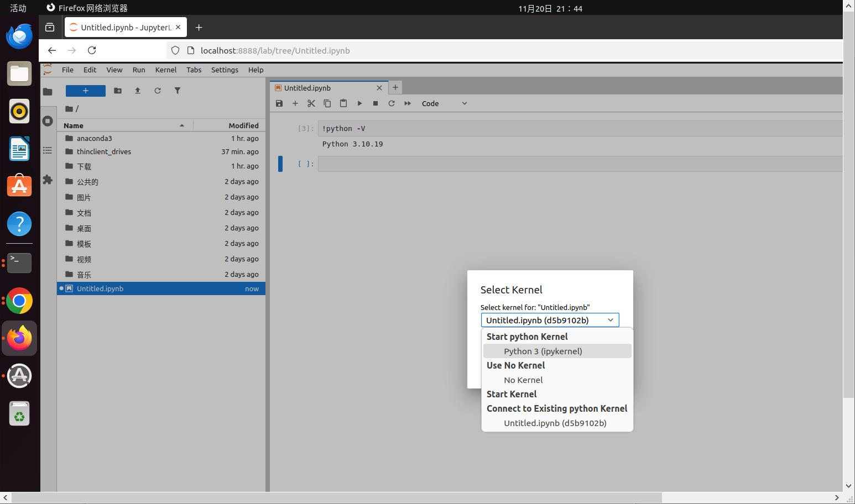Select the No Kernel option
Screen dimensions: 855x504
point(523,380)
